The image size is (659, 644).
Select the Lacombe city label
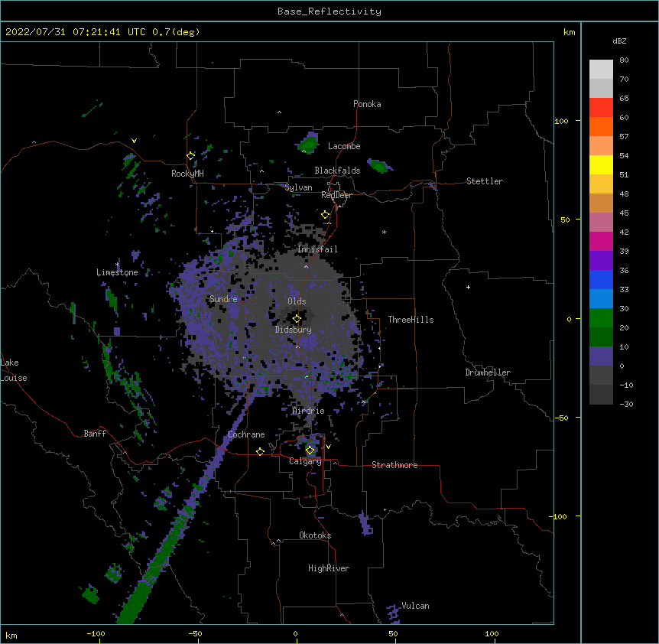coord(344,146)
